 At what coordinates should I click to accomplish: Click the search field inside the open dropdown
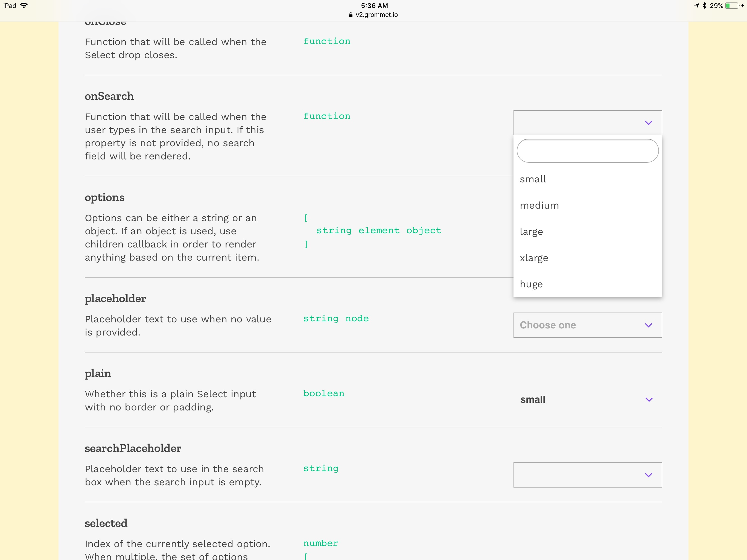point(587,151)
